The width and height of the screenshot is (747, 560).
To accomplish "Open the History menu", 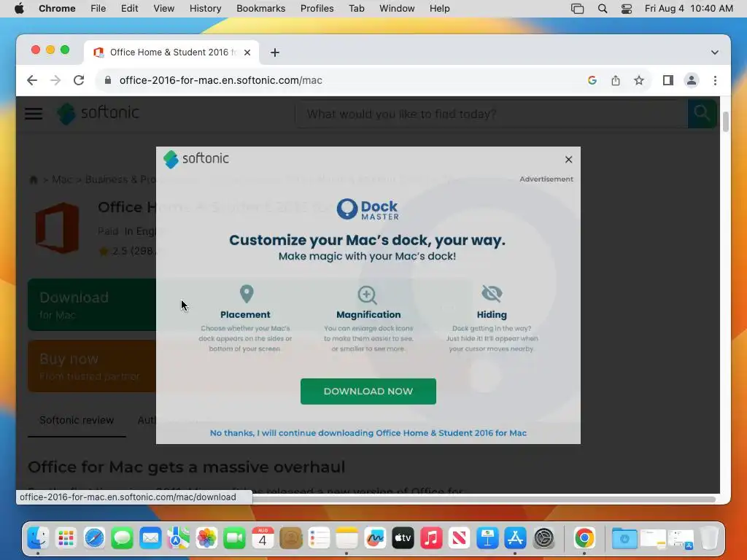I will pyautogui.click(x=205, y=9).
